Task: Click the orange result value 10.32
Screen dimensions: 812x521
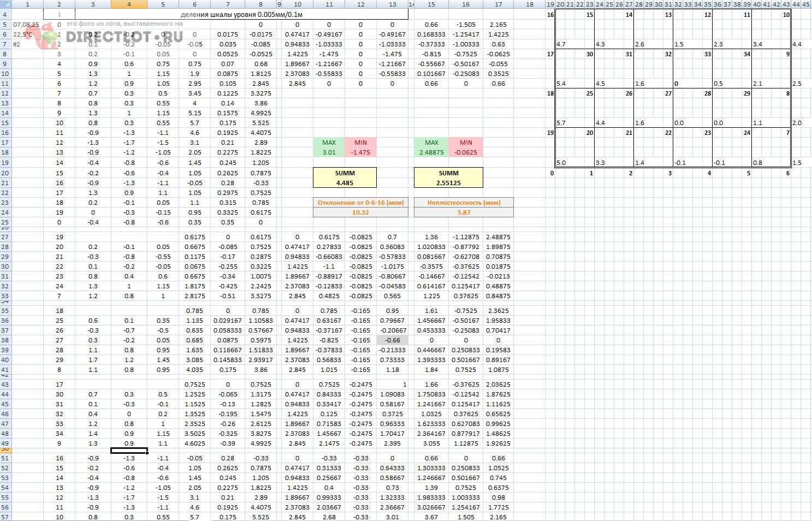Action: point(360,212)
